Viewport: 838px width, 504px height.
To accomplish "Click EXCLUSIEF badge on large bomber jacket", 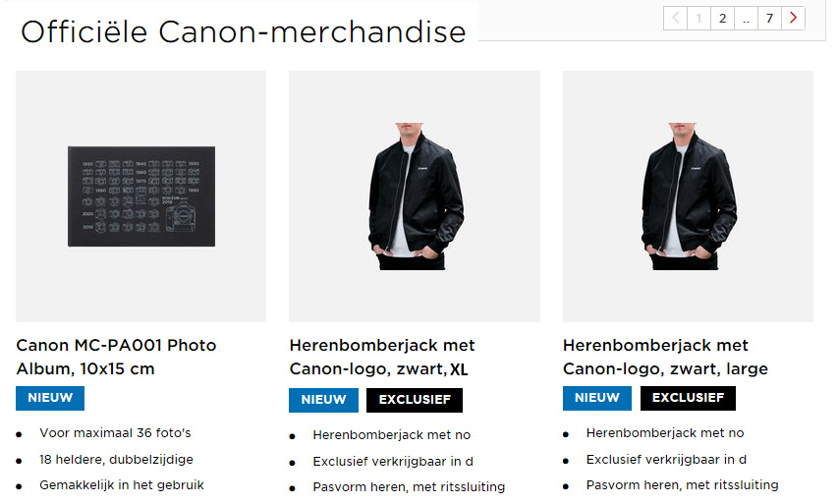I will [x=688, y=398].
